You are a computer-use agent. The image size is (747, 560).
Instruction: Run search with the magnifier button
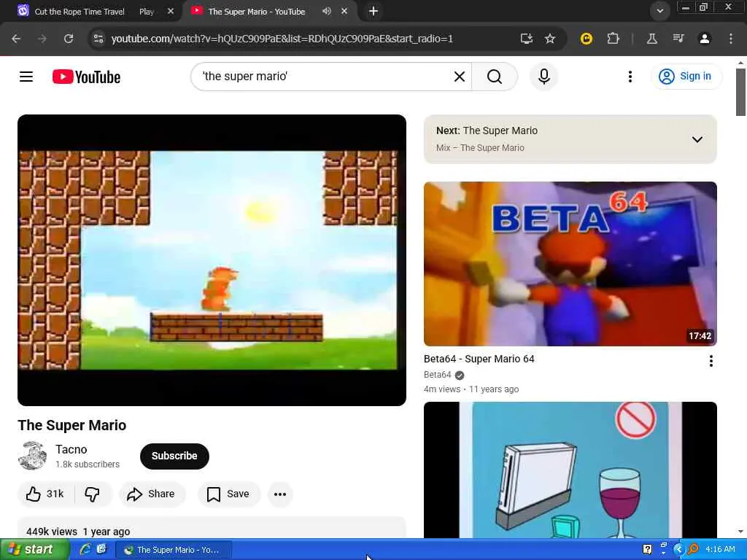[x=495, y=76]
